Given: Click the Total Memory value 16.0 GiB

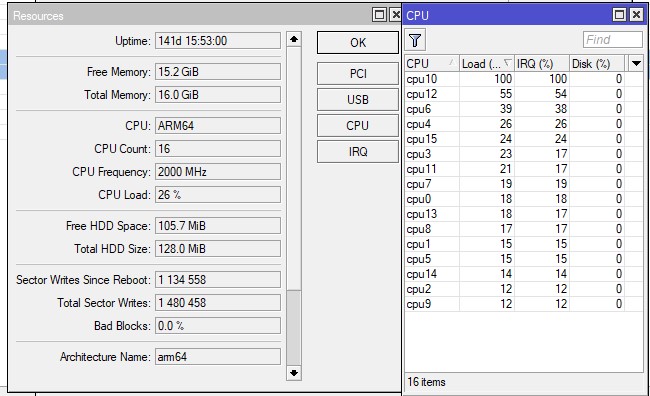Looking at the screenshot, I should coord(218,95).
